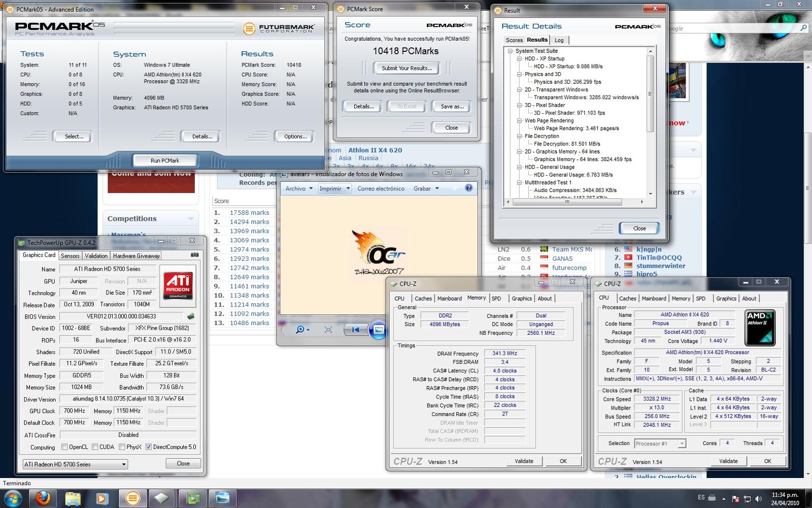Viewport: 812px width, 508px height.
Task: Open the photo viewer zoom magnifier
Action: (x=302, y=330)
